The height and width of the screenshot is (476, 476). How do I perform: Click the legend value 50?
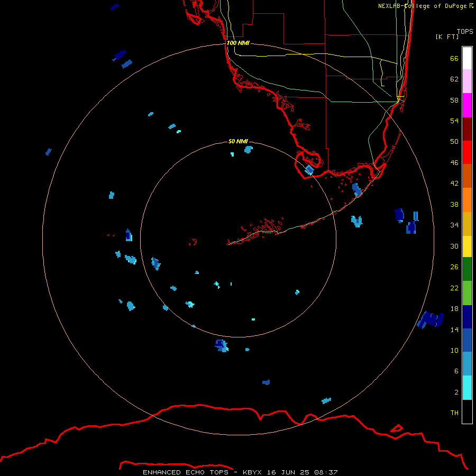click(454, 142)
